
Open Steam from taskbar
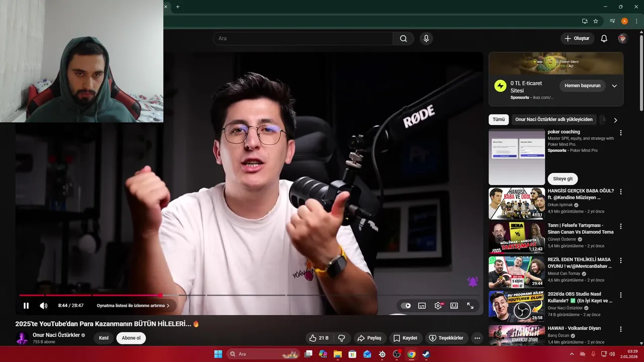[x=426, y=354]
